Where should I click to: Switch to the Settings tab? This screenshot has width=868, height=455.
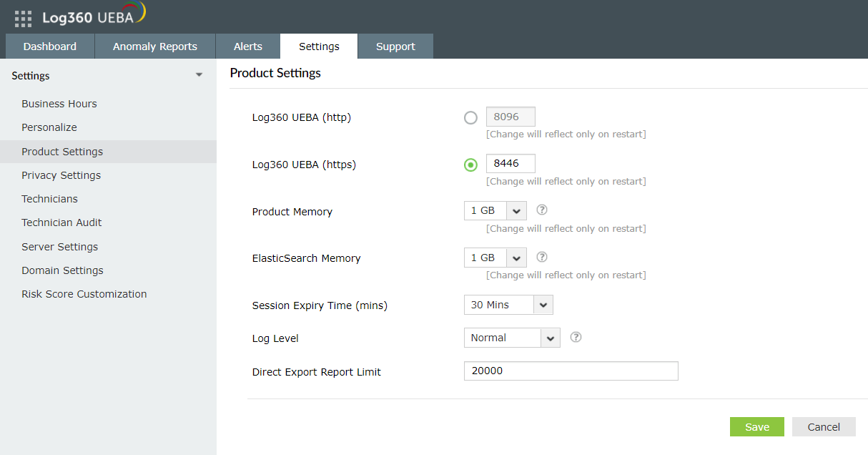(x=319, y=47)
